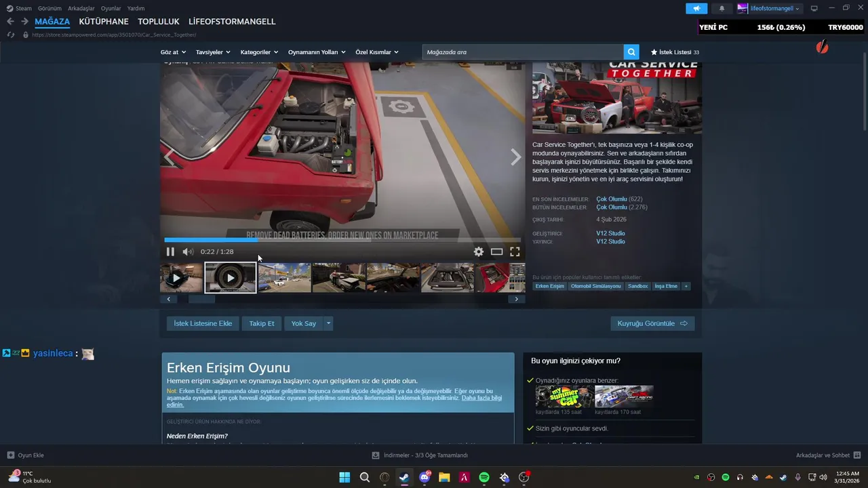
Task: Expand the Tavsiyeler dropdown
Action: (213, 52)
